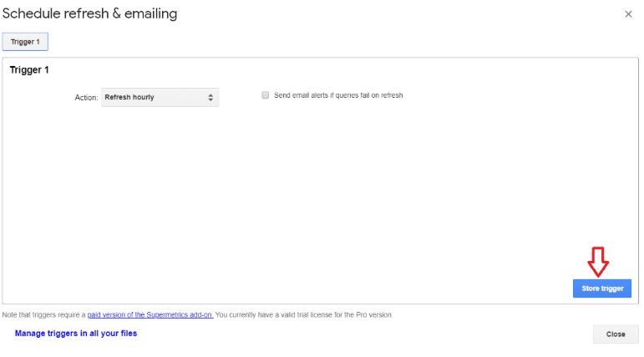Viewport: 644px width, 357px height.
Task: Click the 'Schedule refresh & emailing' dialog title
Action: coord(89,13)
